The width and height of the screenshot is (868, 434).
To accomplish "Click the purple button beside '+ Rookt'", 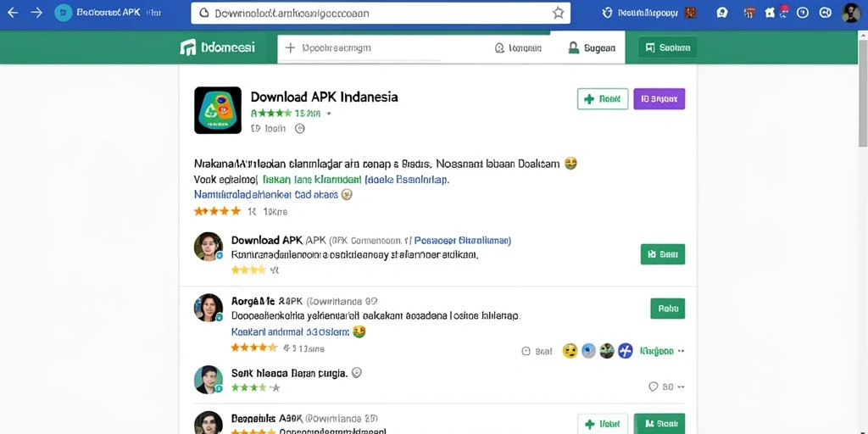I will click(659, 99).
